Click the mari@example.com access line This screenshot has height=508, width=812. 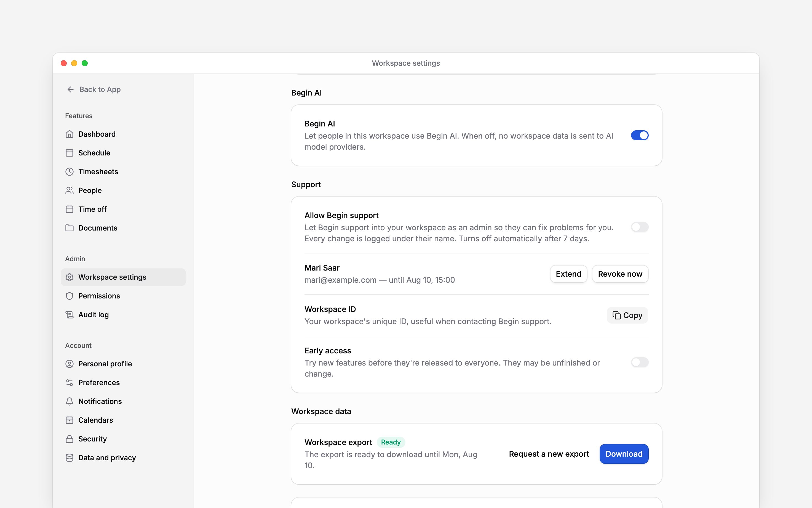tap(380, 280)
